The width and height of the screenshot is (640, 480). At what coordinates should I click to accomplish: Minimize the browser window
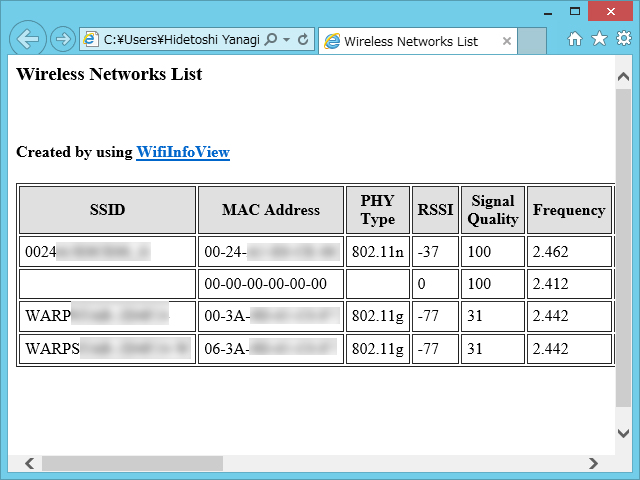pos(548,12)
